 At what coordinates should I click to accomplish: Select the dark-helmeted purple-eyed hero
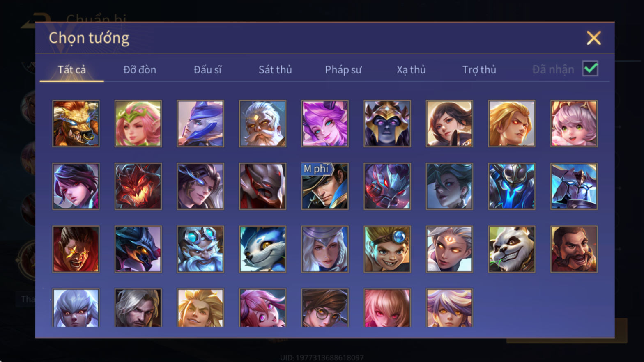pos(387,124)
